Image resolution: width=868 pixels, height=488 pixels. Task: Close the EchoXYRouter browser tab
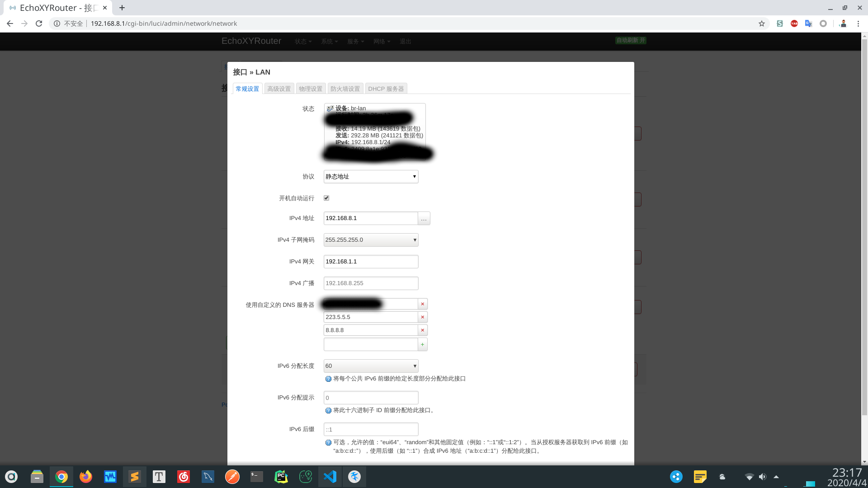(105, 8)
